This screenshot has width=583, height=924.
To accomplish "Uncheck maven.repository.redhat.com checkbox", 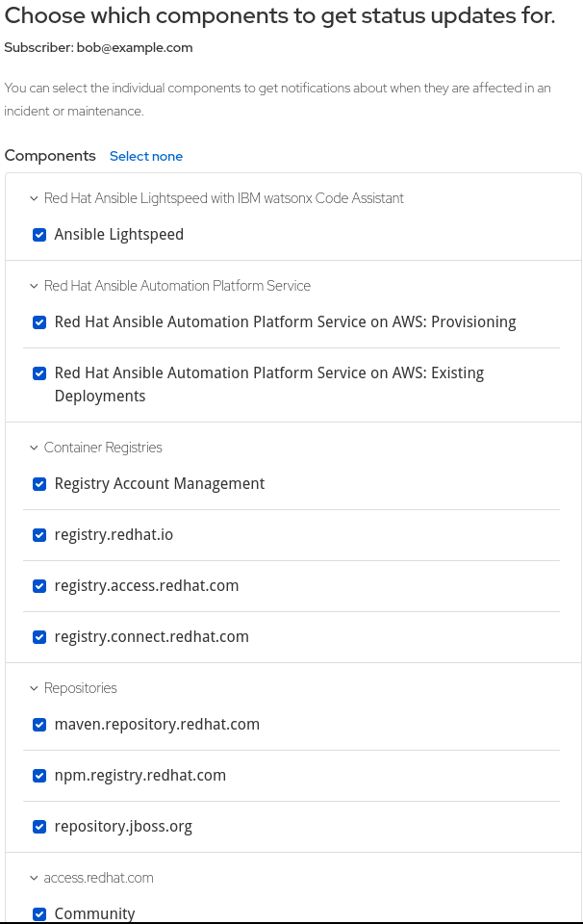I will (39, 725).
